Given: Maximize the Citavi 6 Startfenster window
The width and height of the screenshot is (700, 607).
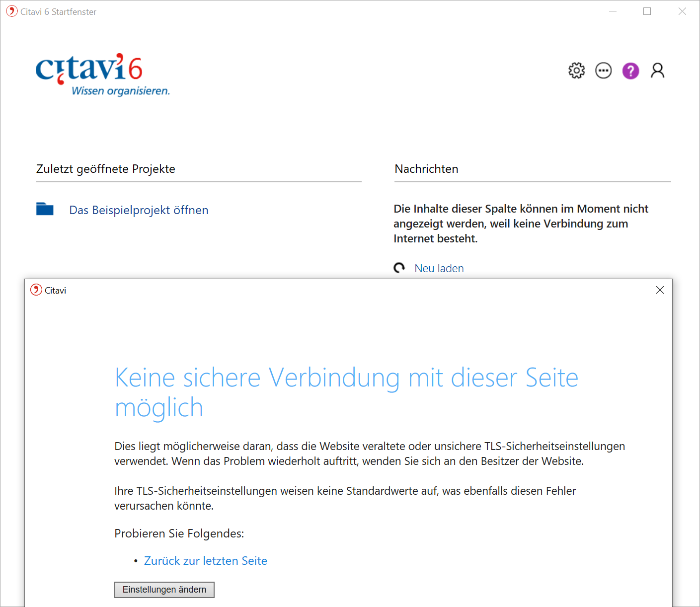Looking at the screenshot, I should [647, 11].
